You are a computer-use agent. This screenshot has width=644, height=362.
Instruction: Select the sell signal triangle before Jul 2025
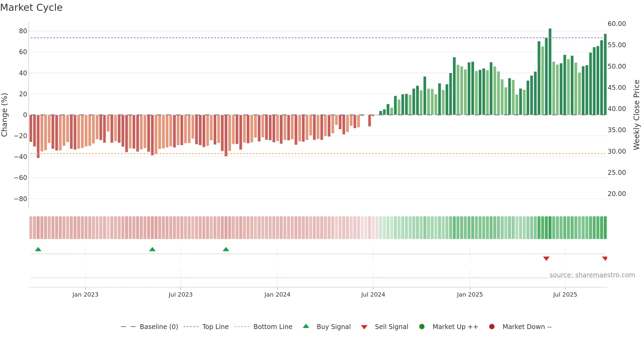(x=546, y=258)
